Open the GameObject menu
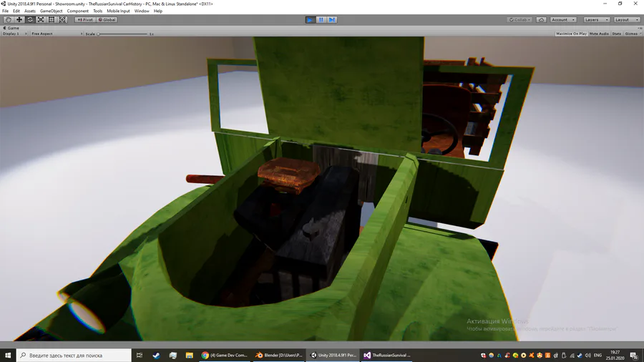644x362 pixels. (52, 11)
